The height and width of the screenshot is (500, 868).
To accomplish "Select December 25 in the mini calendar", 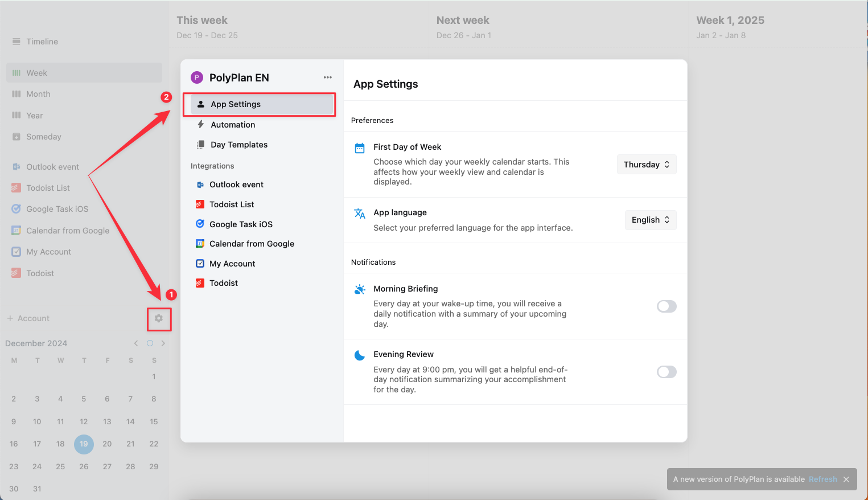I will click(x=60, y=466).
